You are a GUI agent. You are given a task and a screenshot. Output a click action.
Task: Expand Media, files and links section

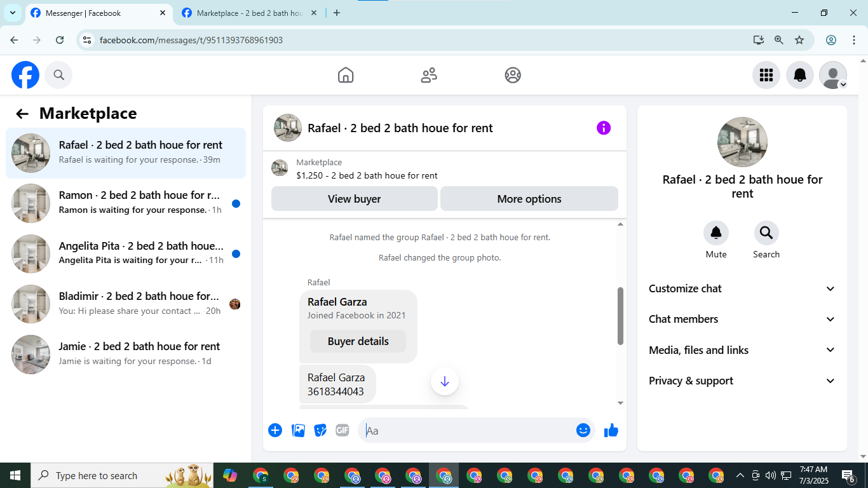pyautogui.click(x=742, y=350)
